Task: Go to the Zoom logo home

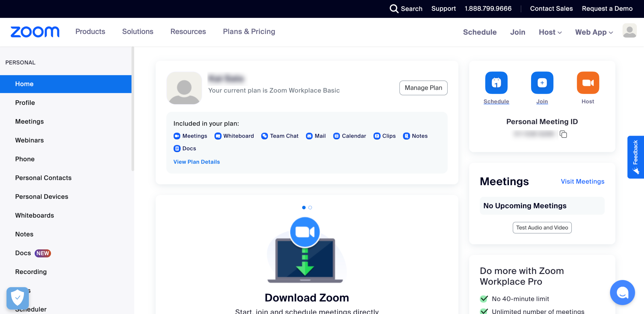Action: [x=35, y=32]
